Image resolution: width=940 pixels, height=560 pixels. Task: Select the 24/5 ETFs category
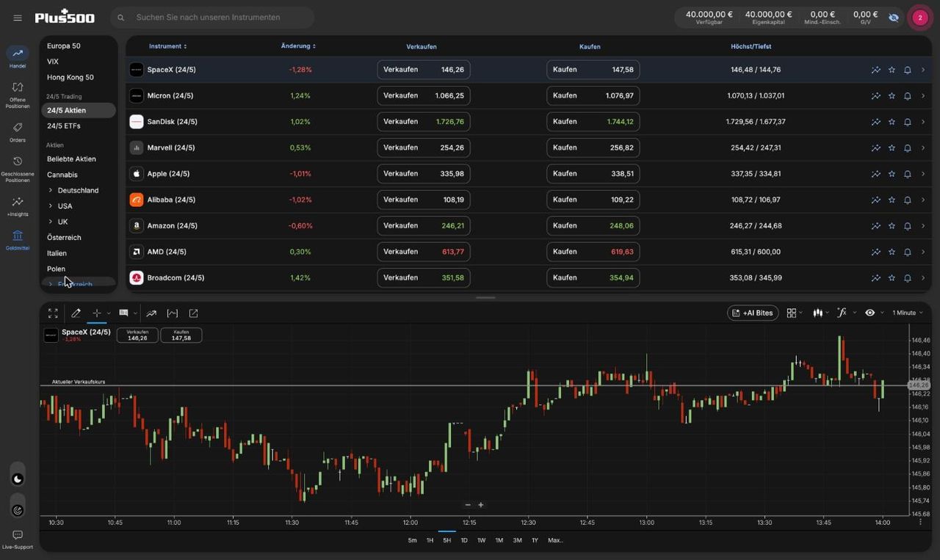pos(64,126)
